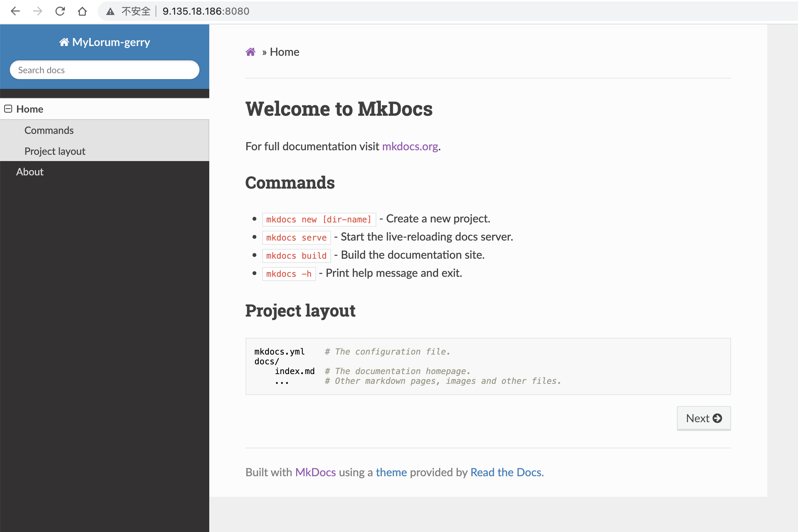
Task: Click the address bar URL 9.135.18.186:8080
Action: click(206, 11)
